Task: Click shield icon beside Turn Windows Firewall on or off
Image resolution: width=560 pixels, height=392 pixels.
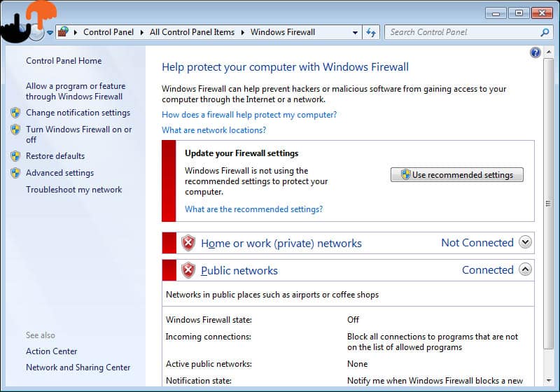Action: (15, 129)
